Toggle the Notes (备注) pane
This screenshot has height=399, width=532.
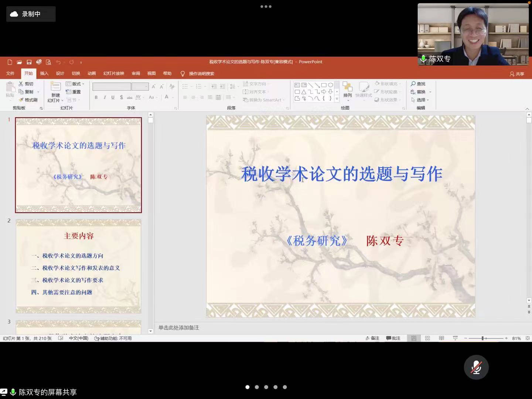click(372, 338)
